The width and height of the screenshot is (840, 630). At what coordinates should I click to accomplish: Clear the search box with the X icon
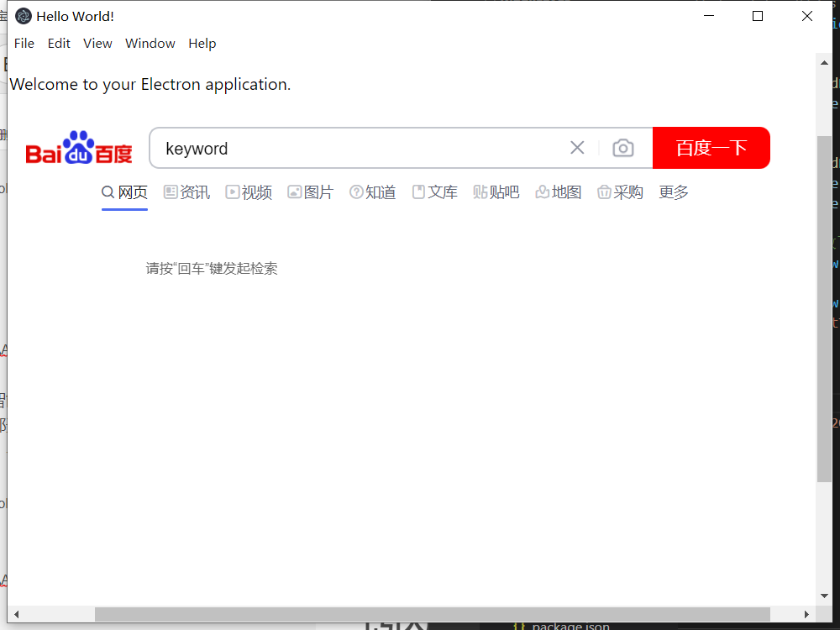point(577,148)
